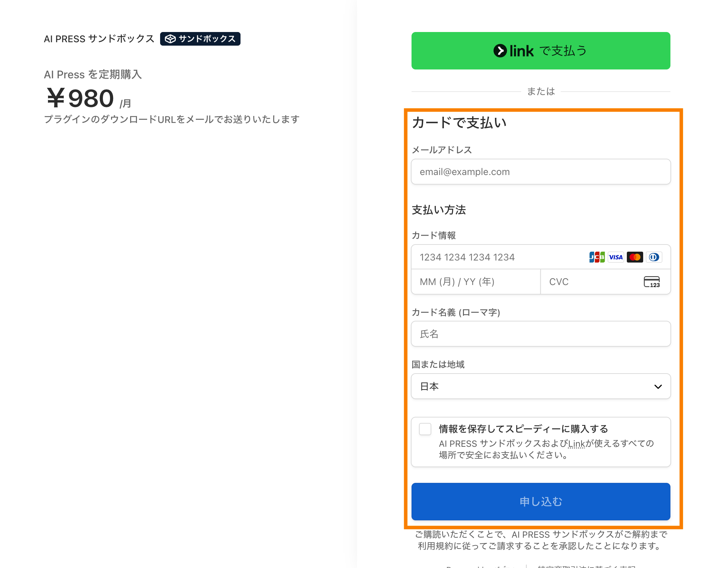Click the chevron on the 日本 selector
The height and width of the screenshot is (568, 728).
(658, 386)
